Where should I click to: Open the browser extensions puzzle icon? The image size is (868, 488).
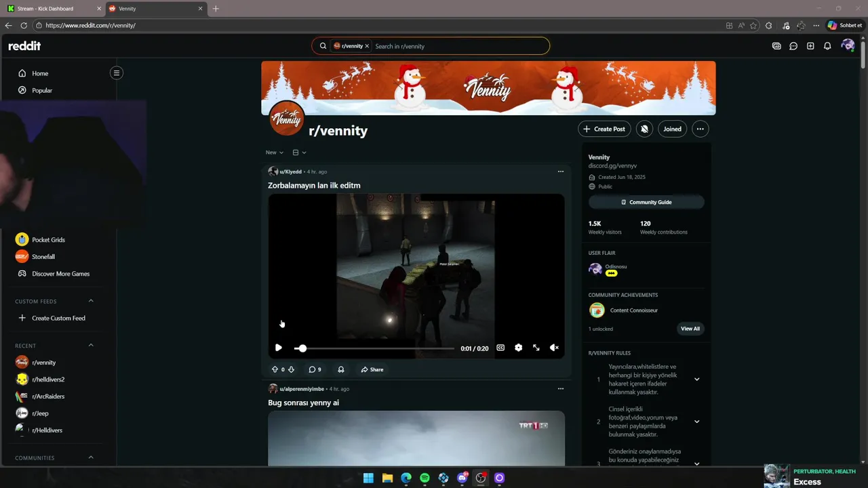(x=768, y=25)
